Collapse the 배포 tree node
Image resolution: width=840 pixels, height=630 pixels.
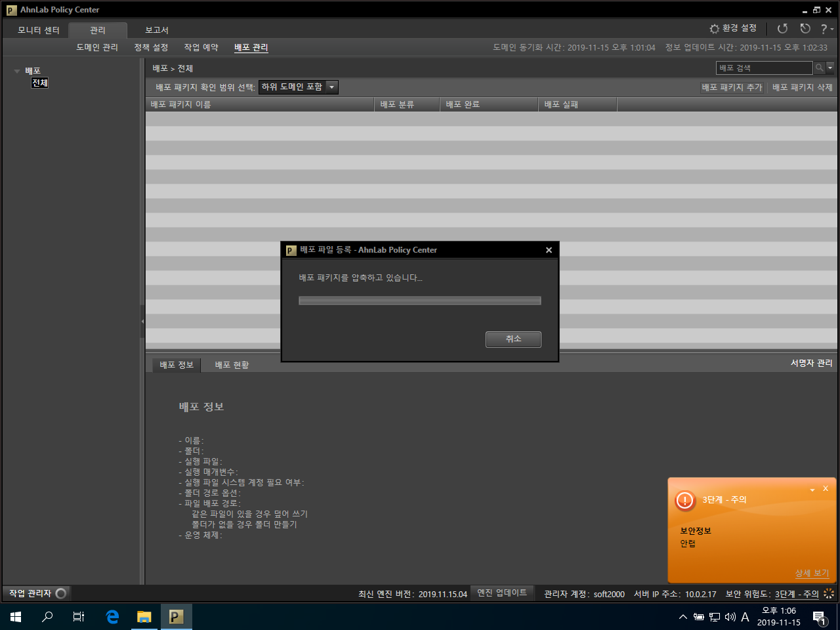click(17, 71)
